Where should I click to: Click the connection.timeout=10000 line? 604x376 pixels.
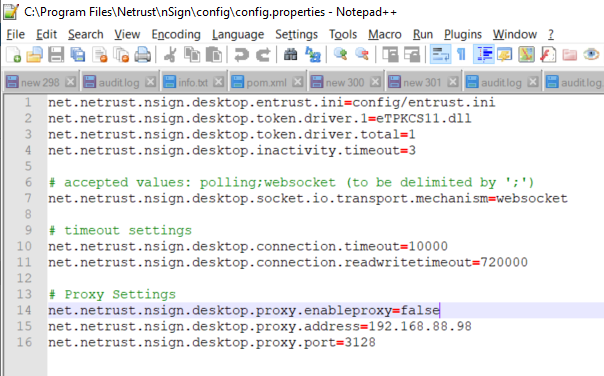point(248,246)
